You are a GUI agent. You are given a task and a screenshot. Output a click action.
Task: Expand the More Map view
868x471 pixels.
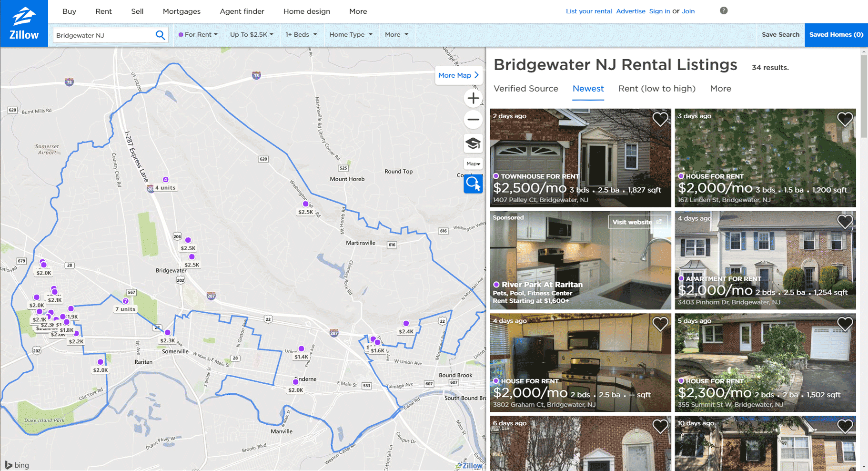(458, 75)
